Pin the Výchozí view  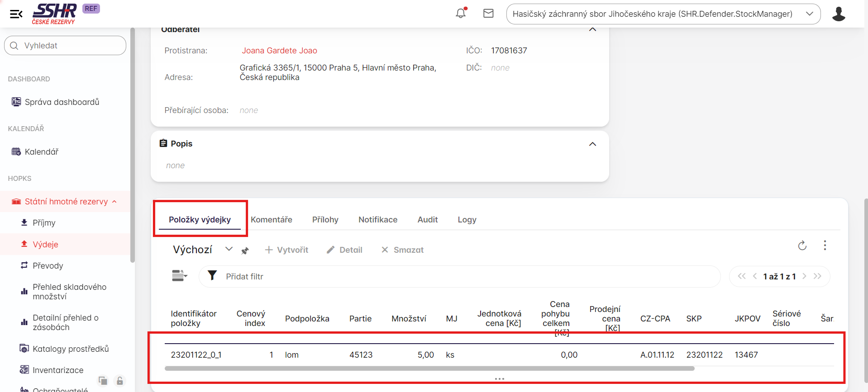245,250
